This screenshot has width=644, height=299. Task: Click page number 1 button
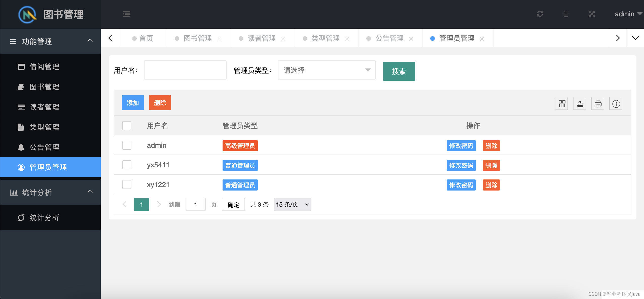pos(141,204)
